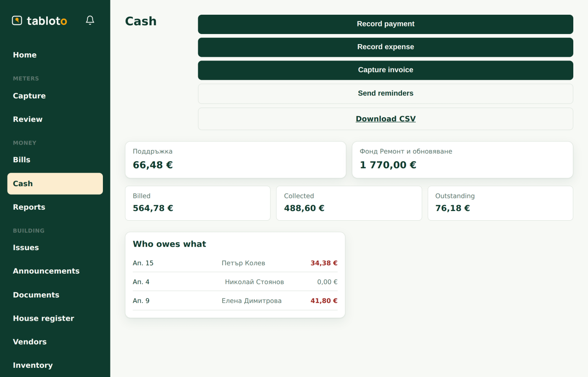
Task: Click the Outstanding 76,18 € card
Action: (500, 203)
